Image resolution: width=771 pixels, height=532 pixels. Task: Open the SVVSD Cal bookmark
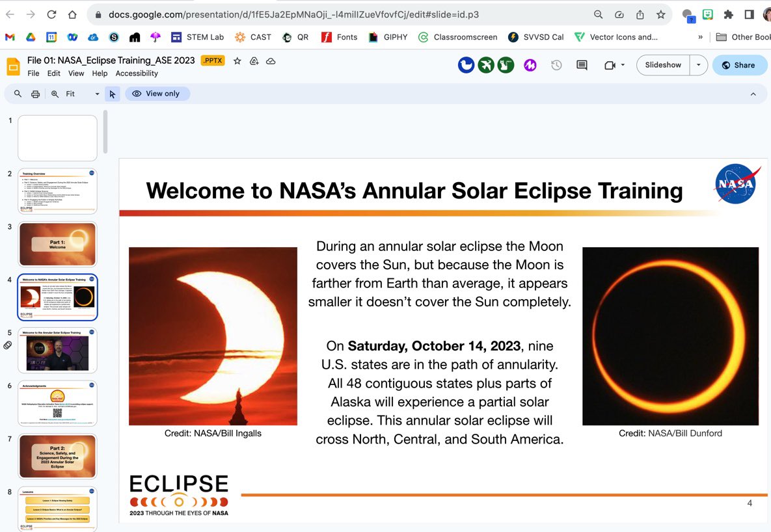535,37
